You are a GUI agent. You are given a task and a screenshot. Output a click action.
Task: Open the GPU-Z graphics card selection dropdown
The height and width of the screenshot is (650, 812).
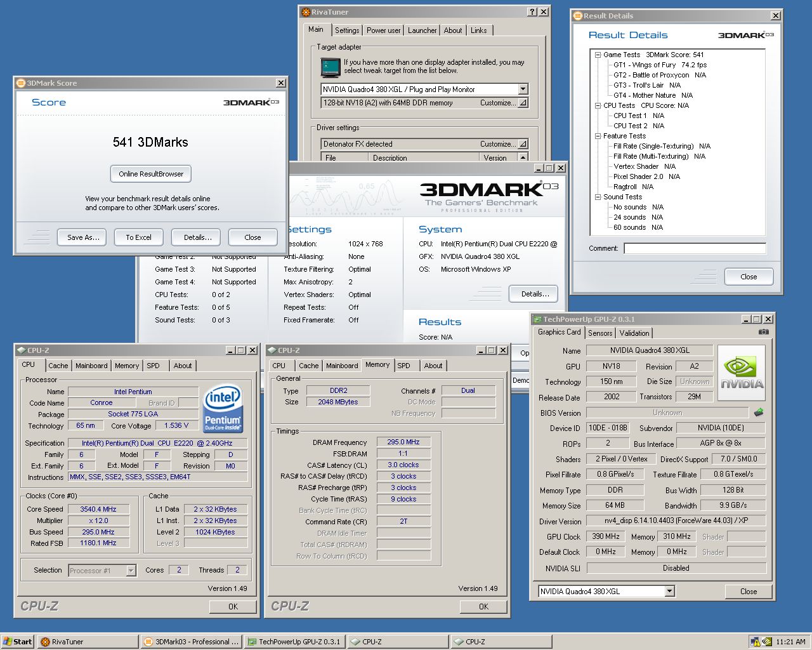669,591
